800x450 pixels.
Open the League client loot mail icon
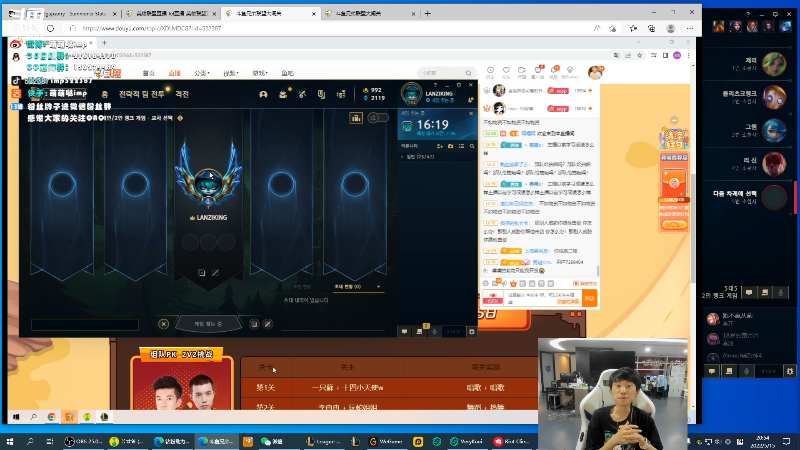(x=283, y=94)
